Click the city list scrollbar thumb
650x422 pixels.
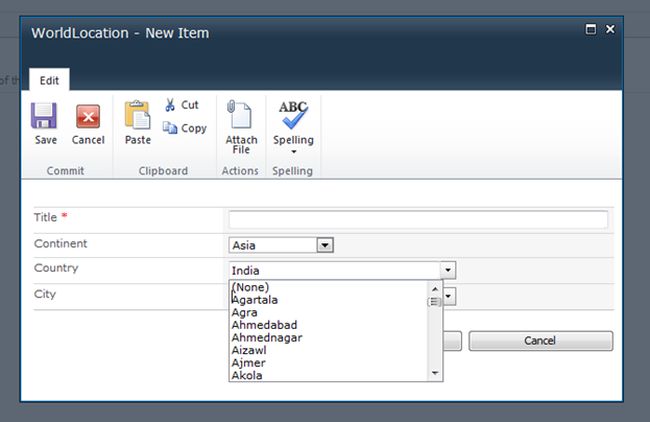coord(435,302)
